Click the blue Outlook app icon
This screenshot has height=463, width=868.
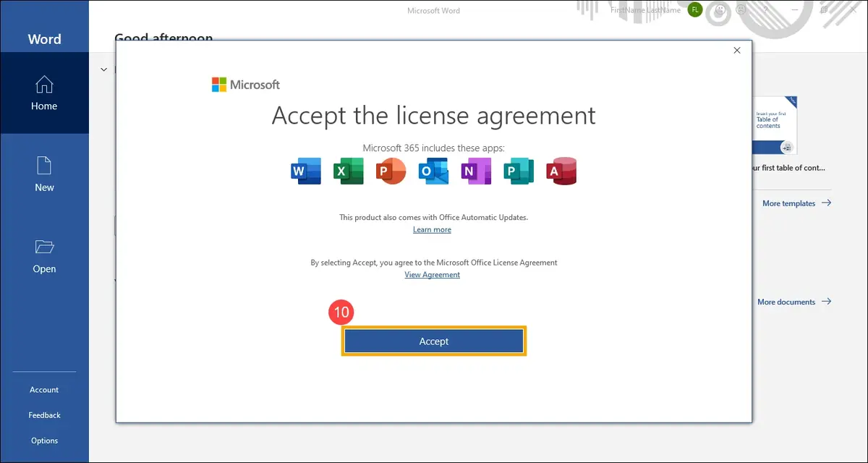(433, 171)
